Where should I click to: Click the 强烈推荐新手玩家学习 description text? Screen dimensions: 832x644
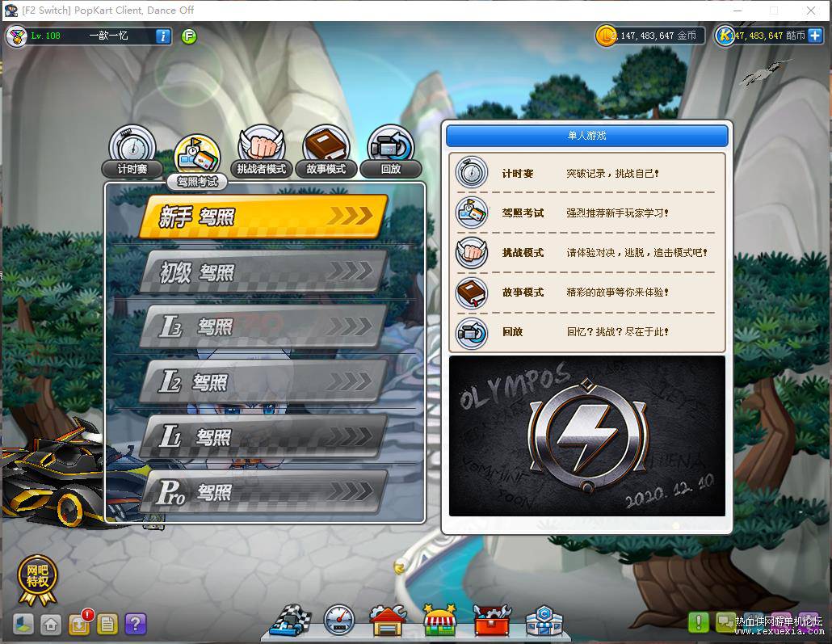618,213
